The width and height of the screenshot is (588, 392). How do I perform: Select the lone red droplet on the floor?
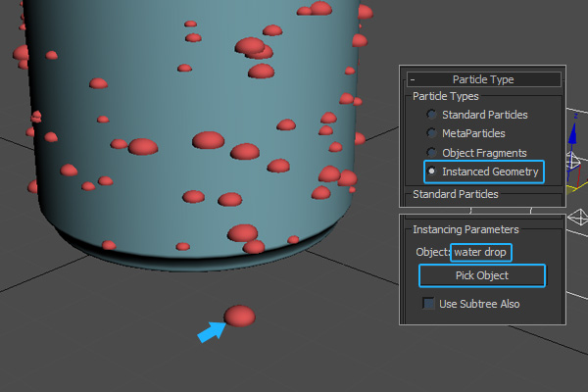[239, 316]
